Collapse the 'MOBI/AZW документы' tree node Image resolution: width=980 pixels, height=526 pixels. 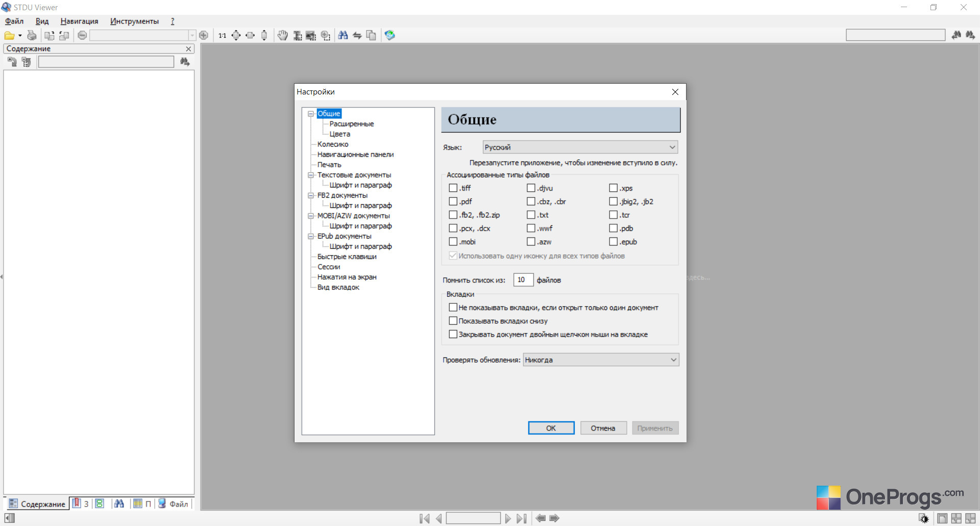[x=310, y=216]
